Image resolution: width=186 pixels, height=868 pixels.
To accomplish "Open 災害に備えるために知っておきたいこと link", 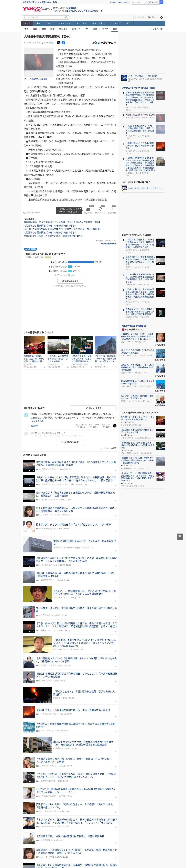I will pos(146,188).
